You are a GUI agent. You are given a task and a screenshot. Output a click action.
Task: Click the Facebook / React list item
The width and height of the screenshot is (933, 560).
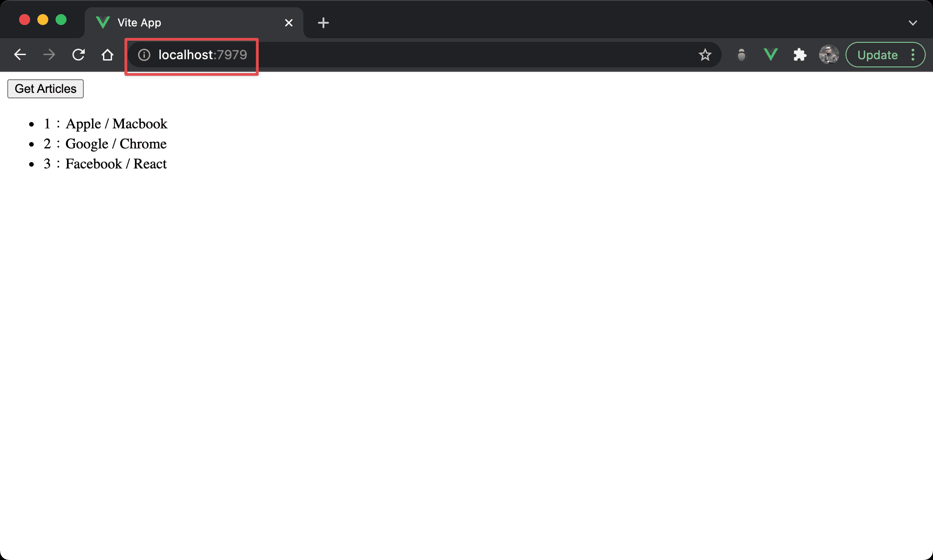point(106,164)
